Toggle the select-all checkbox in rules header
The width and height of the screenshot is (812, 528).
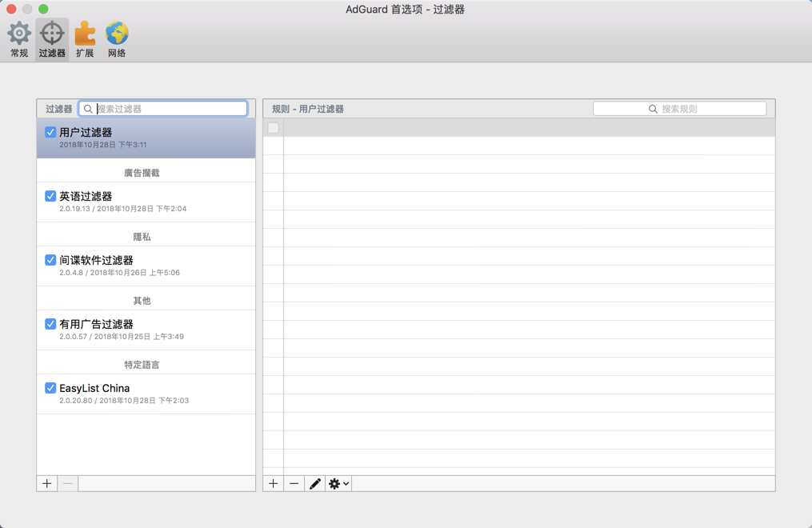point(273,127)
